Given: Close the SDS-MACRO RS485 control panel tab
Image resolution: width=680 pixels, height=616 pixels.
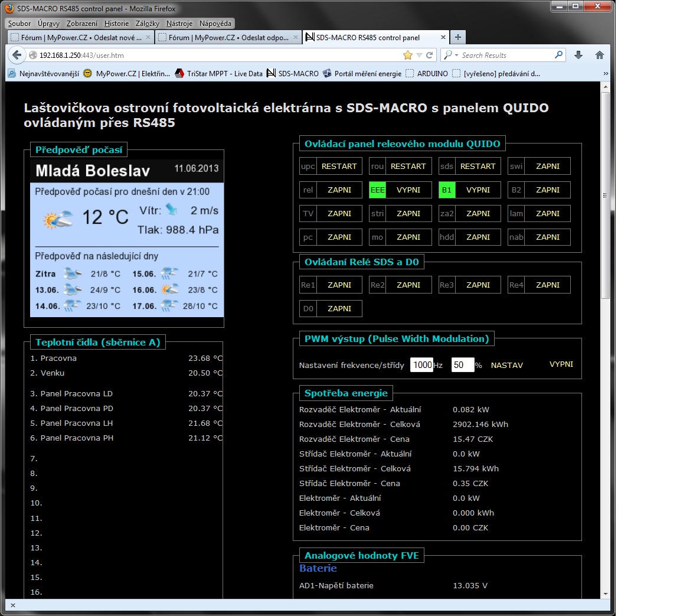Looking at the screenshot, I should [443, 37].
